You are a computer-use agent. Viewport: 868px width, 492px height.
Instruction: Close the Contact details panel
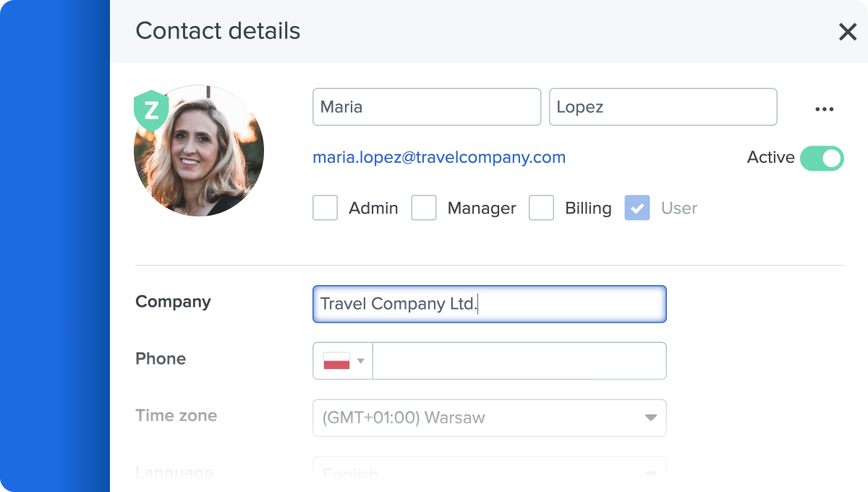847,32
